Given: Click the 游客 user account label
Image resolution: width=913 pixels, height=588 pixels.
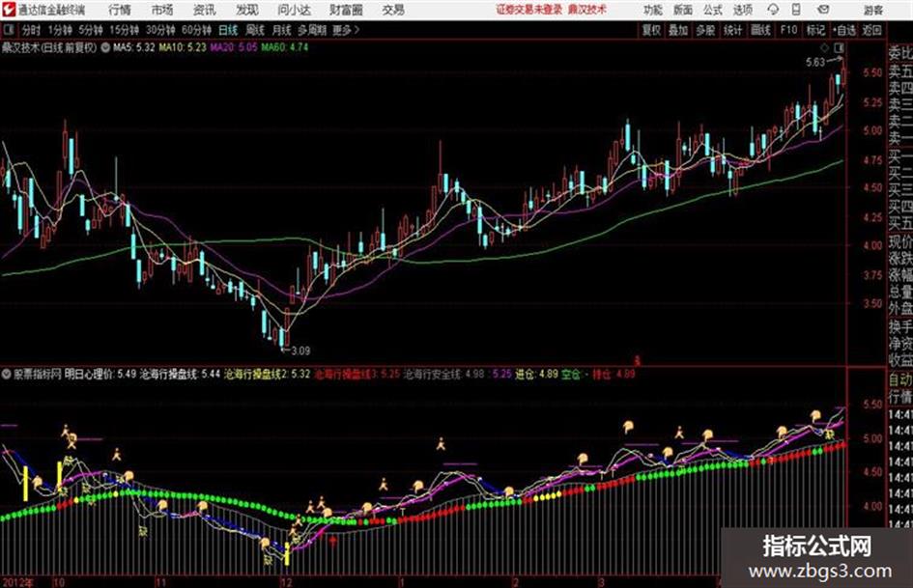Looking at the screenshot, I should [x=873, y=10].
